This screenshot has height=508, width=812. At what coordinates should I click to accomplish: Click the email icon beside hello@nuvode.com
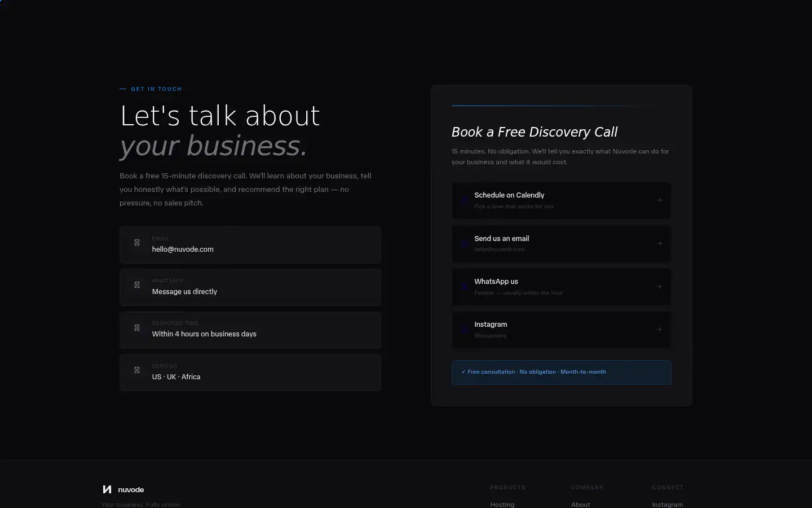136,243
